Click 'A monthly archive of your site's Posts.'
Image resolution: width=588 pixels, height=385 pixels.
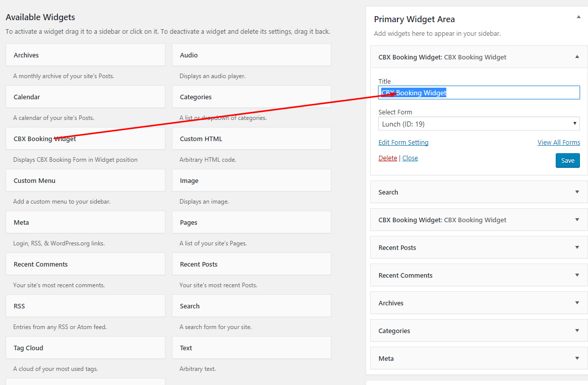tap(64, 76)
